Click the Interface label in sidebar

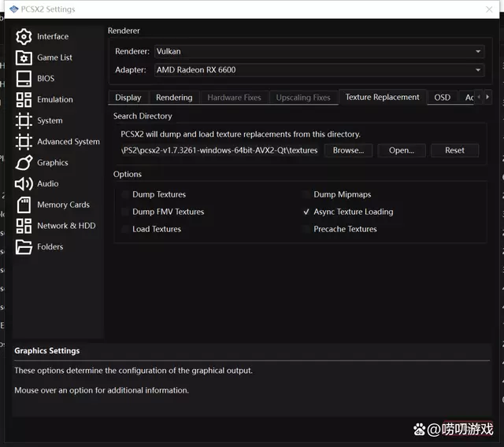tap(53, 37)
